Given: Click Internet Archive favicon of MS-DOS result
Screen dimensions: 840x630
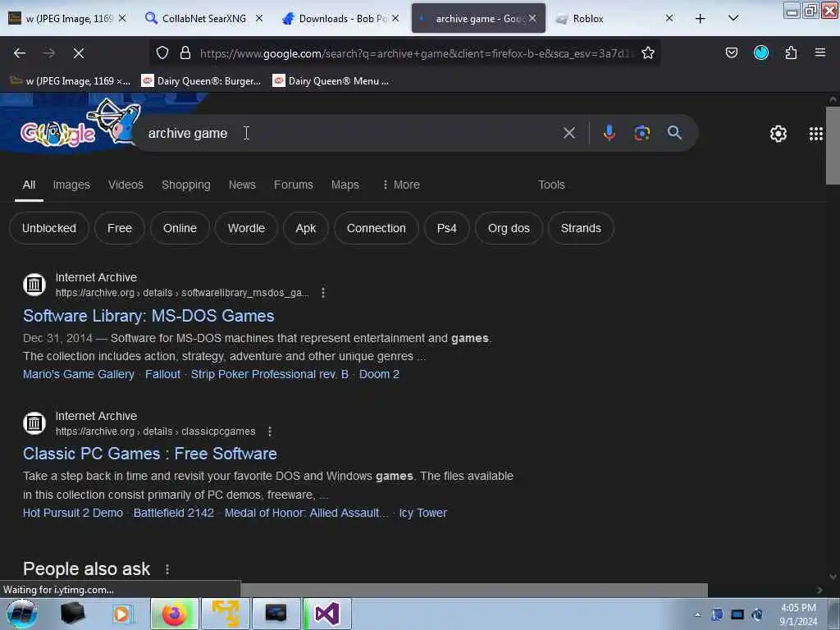Looking at the screenshot, I should point(34,285).
